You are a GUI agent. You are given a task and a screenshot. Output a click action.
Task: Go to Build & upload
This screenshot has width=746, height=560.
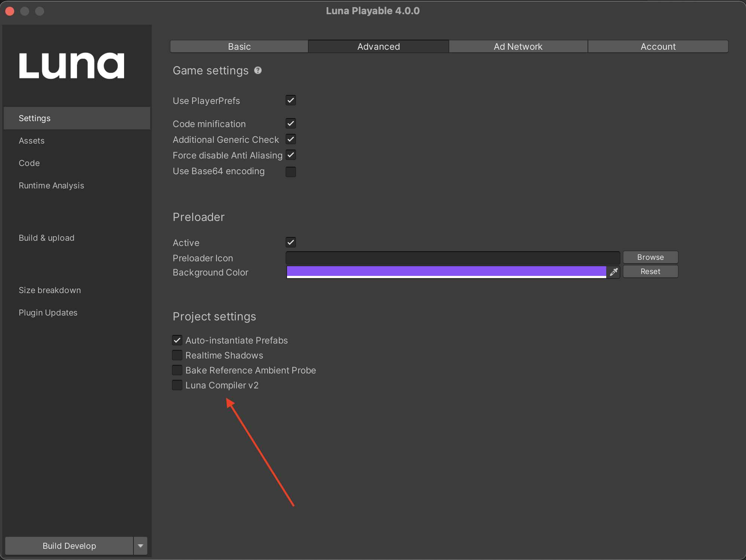pyautogui.click(x=77, y=238)
